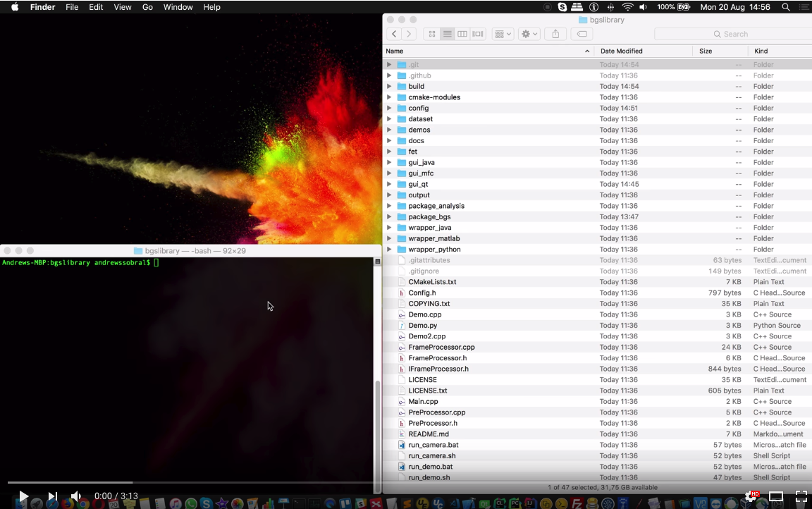The height and width of the screenshot is (509, 812).
Task: Expand the package_bgs folder
Action: (x=389, y=217)
